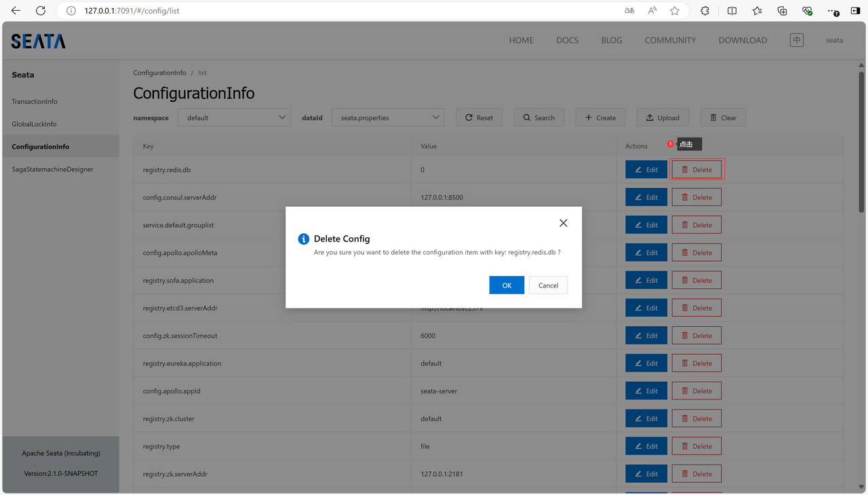Click the browser back arrow
Screen dimensions: 868x495
[16, 11]
